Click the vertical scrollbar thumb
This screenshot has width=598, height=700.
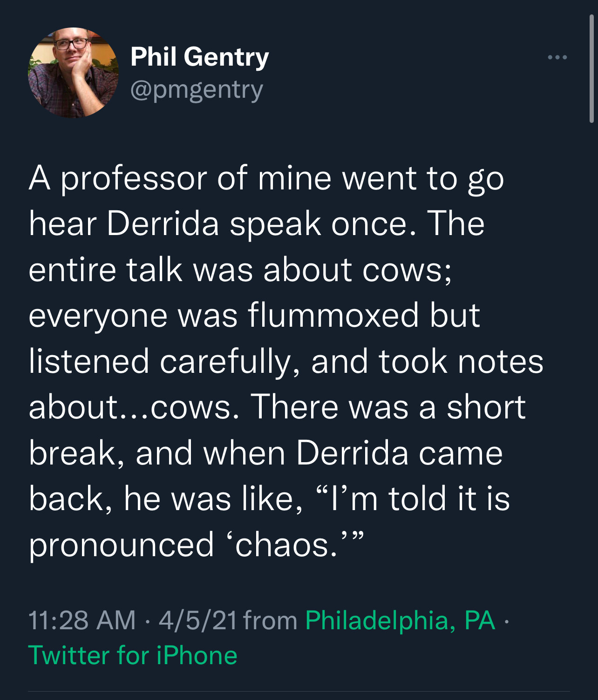(x=591, y=69)
